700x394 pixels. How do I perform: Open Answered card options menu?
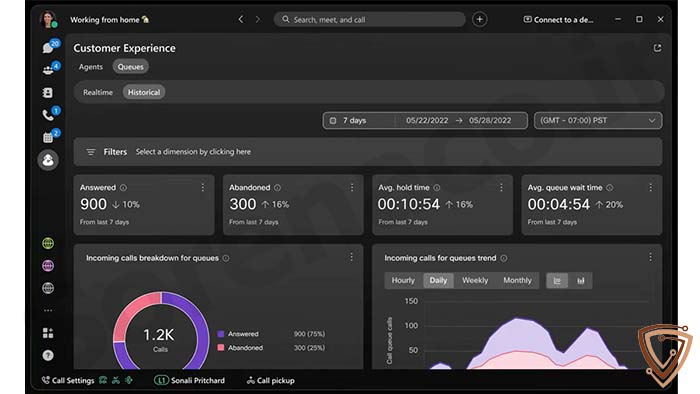(203, 187)
